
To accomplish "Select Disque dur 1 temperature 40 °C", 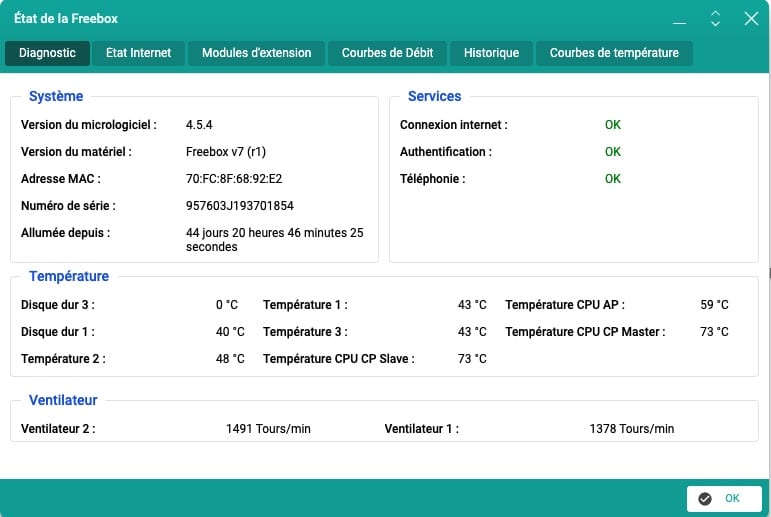I will [230, 332].
